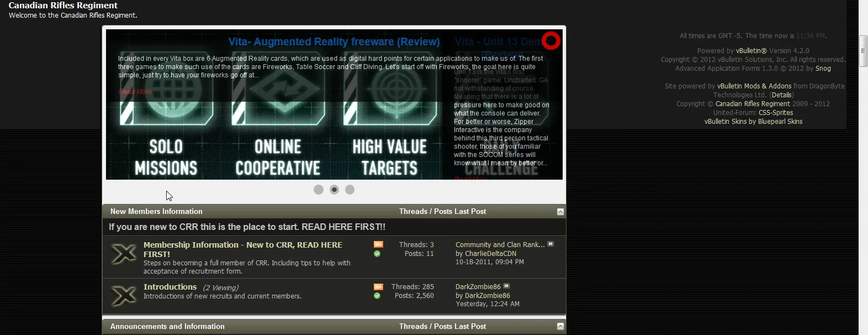View CharlieDeltaCDN's profile
The image size is (868, 335).
(x=490, y=254)
